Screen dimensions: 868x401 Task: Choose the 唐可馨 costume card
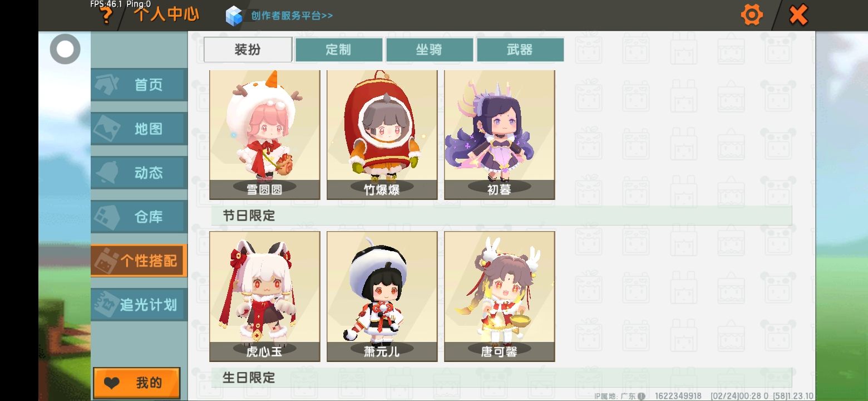pyautogui.click(x=500, y=297)
